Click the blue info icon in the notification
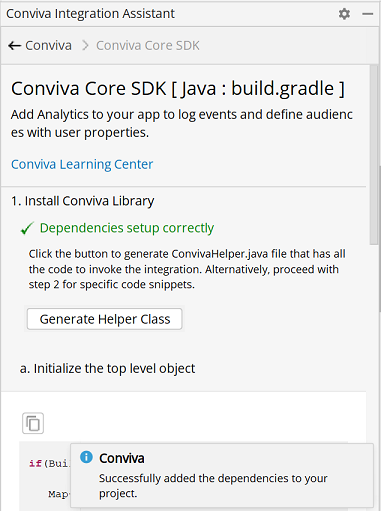The height and width of the screenshot is (511, 381). point(86,457)
